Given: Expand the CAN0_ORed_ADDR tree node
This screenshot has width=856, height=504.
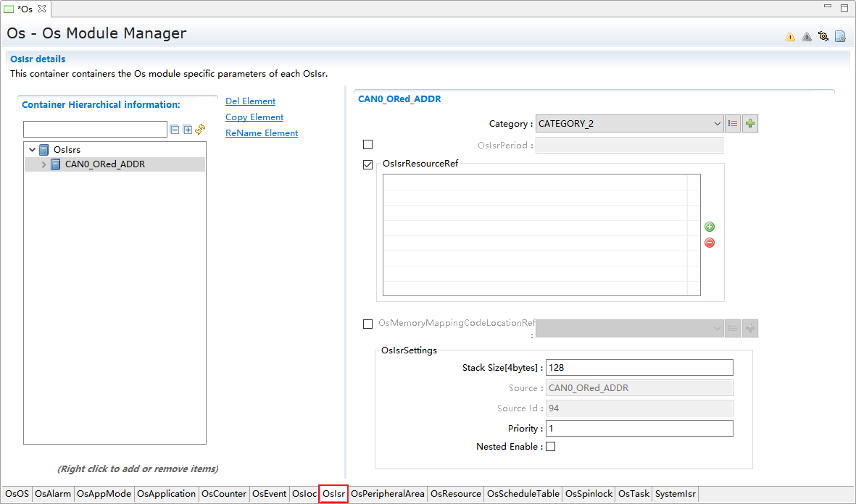Looking at the screenshot, I should [43, 165].
